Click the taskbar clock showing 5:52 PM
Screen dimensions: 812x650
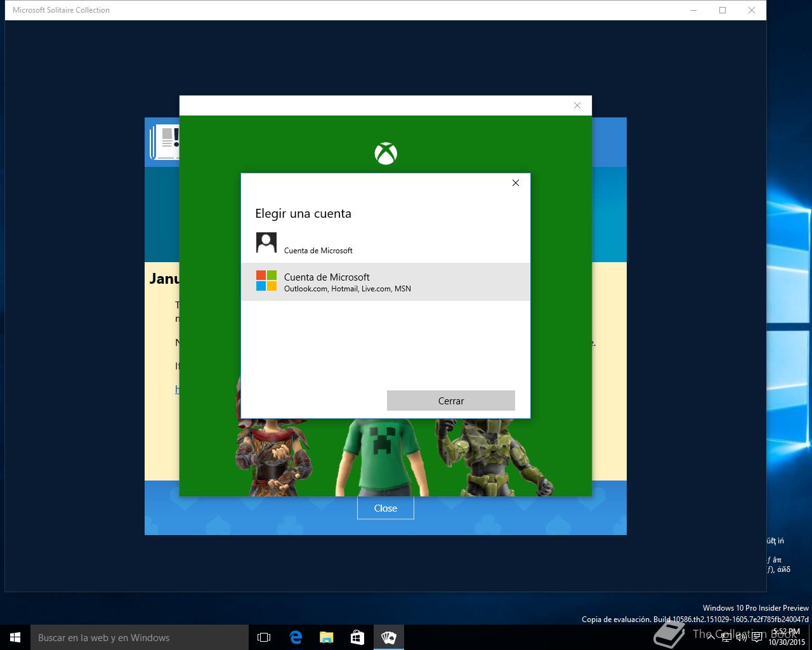coord(786,637)
